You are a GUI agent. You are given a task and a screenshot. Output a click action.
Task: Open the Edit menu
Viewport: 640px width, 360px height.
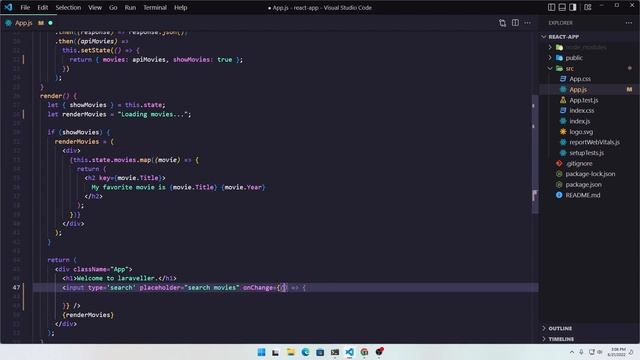coord(42,7)
